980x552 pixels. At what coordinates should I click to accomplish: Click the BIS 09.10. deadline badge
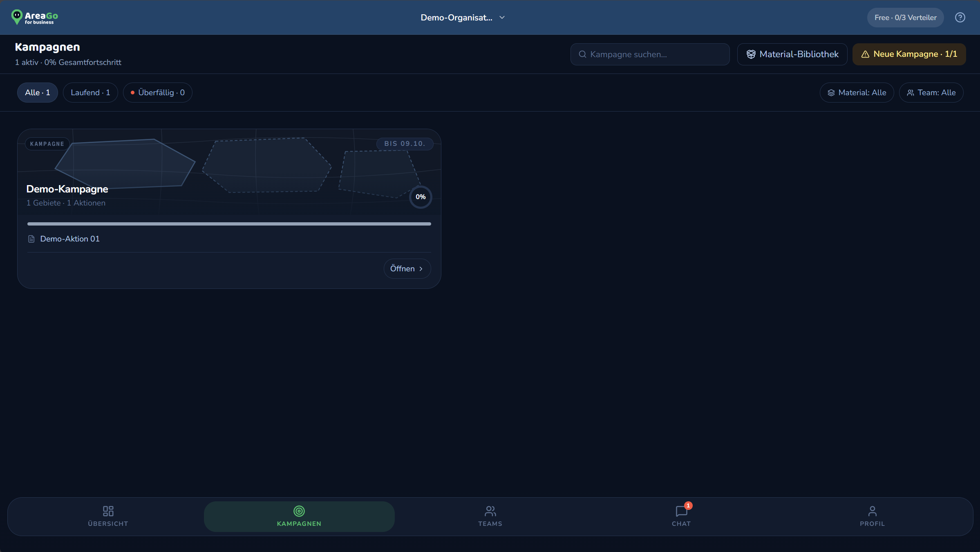[x=405, y=144]
